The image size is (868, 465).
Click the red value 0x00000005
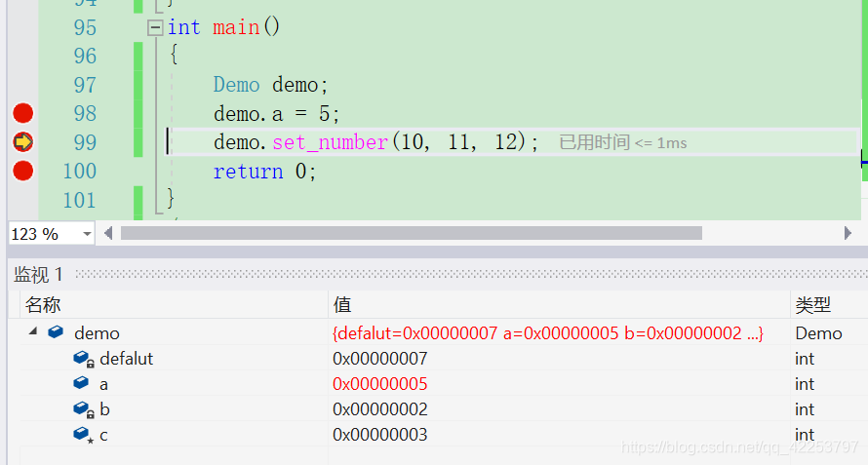click(380, 384)
